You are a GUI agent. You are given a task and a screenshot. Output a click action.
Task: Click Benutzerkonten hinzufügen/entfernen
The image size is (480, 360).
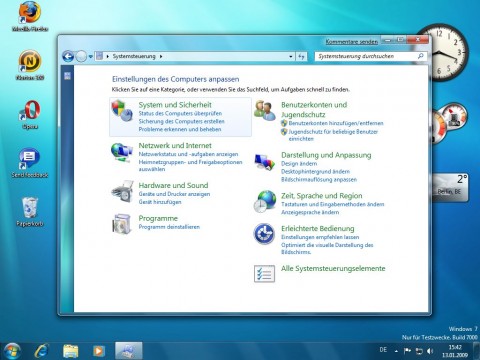[x=336, y=123]
